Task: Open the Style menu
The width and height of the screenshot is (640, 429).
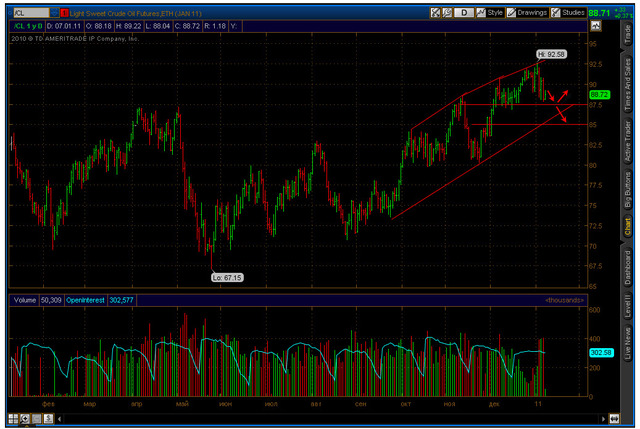Action: [490, 13]
